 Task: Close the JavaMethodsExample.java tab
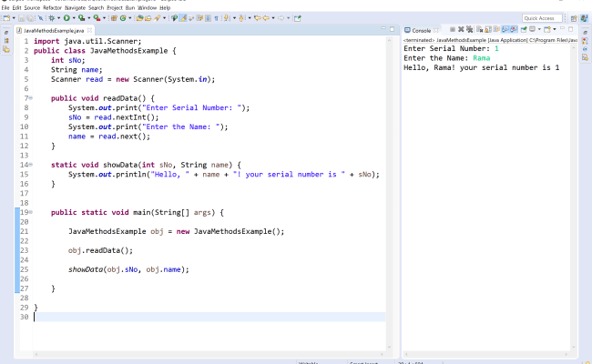[x=89, y=31]
